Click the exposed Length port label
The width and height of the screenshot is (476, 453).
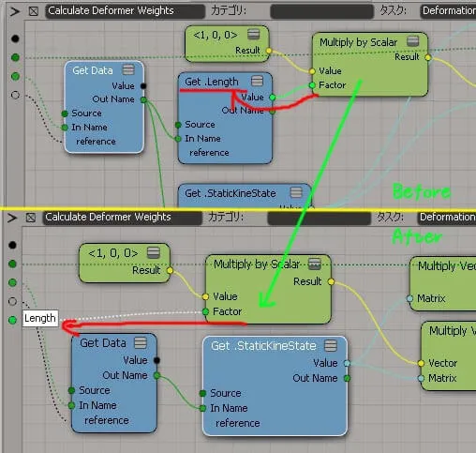pos(40,318)
